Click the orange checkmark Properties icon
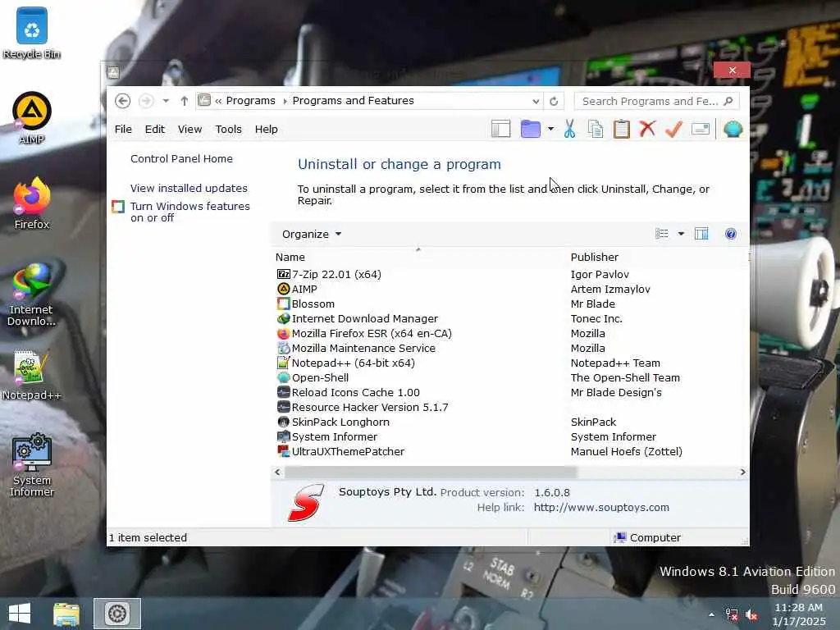Screen dimensions: 840x630 coord(674,129)
